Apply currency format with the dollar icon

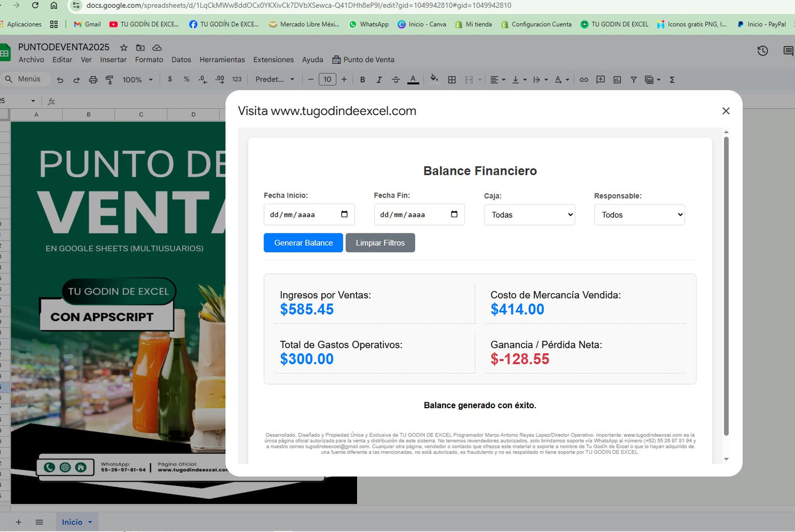(170, 79)
